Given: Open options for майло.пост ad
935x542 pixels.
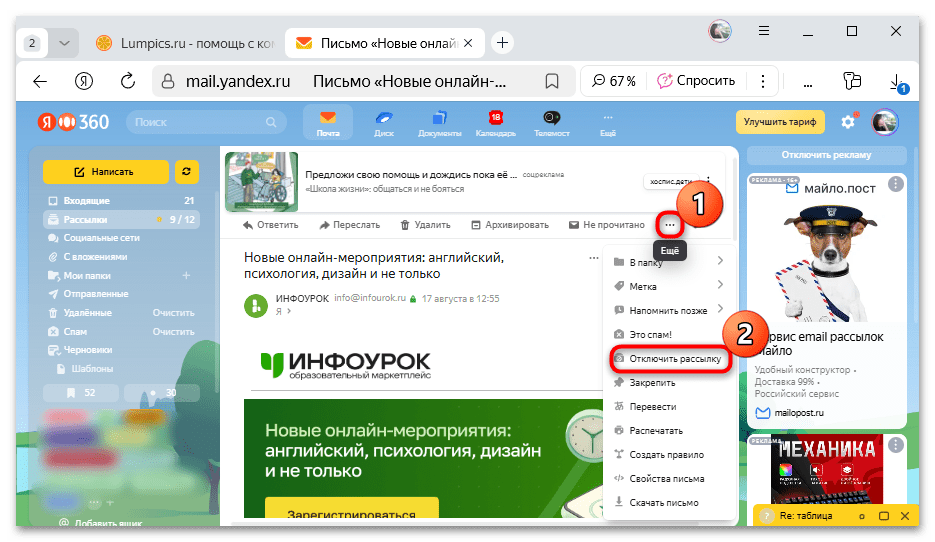Looking at the screenshot, I should [x=896, y=184].
